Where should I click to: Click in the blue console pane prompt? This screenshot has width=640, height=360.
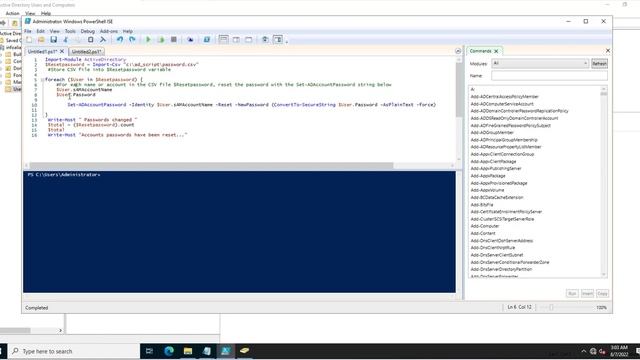(64, 175)
